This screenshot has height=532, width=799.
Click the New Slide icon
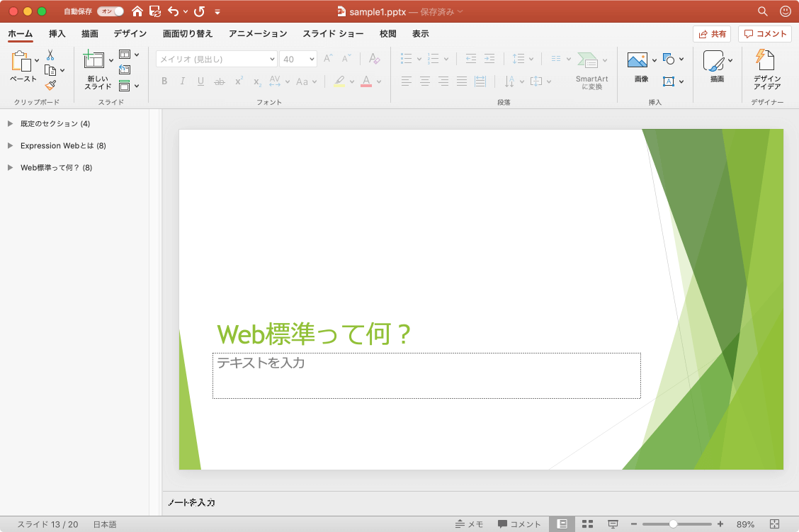click(x=93, y=60)
